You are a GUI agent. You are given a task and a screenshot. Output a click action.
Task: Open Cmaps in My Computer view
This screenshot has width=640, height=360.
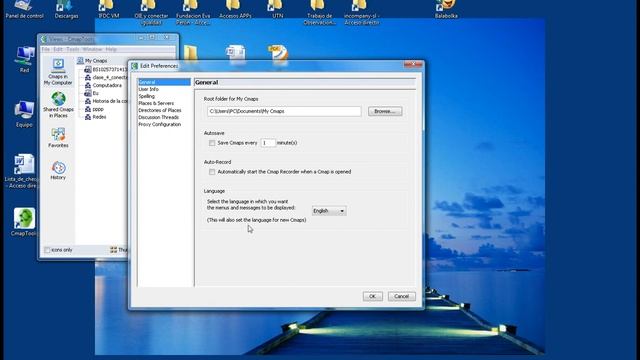pos(58,71)
